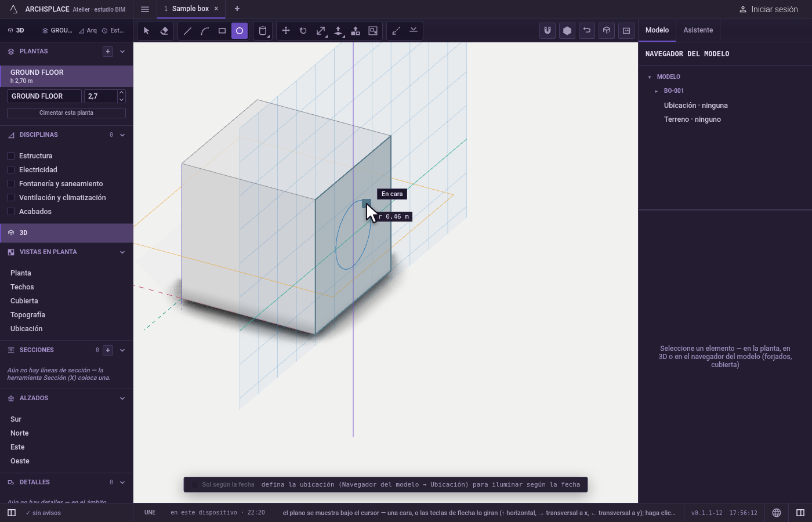Screen dimensions: 812x522
Task: Click the undo arrow icon
Action: pyautogui.click(x=587, y=31)
